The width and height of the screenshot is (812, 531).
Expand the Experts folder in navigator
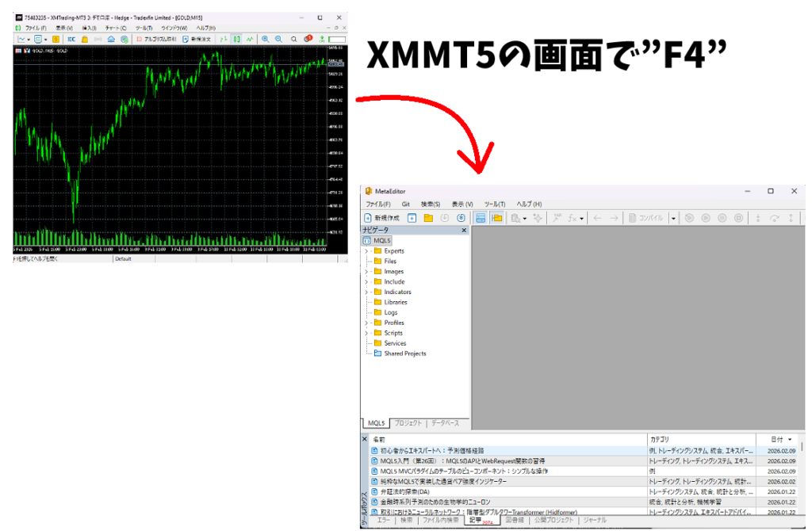pyautogui.click(x=366, y=251)
